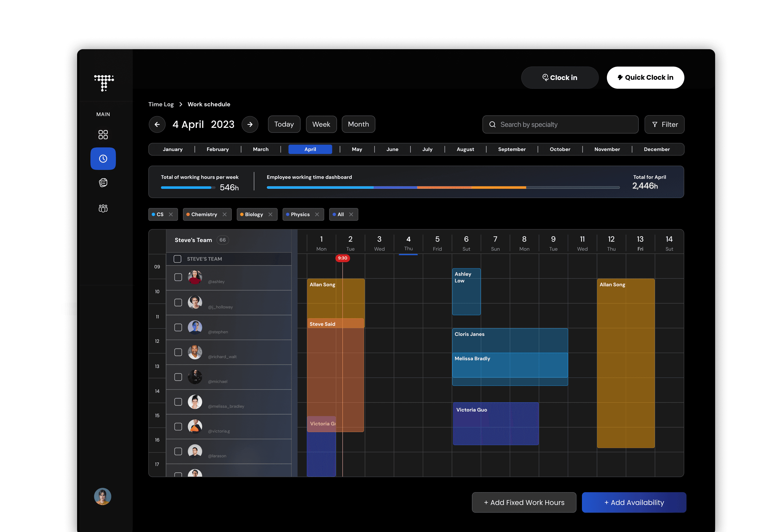The image size is (776, 532).
Task: Click the Search by specialty field
Action: click(x=560, y=125)
